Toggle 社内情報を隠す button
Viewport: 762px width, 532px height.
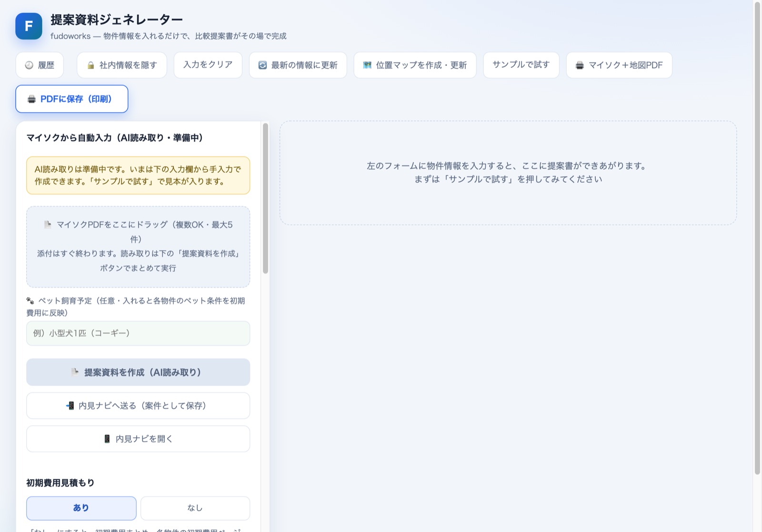pos(122,65)
